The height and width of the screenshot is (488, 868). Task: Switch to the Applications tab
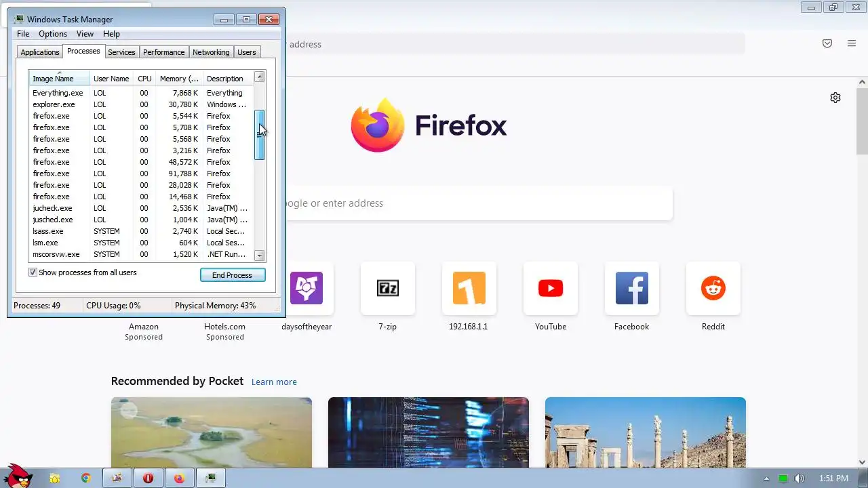click(40, 52)
